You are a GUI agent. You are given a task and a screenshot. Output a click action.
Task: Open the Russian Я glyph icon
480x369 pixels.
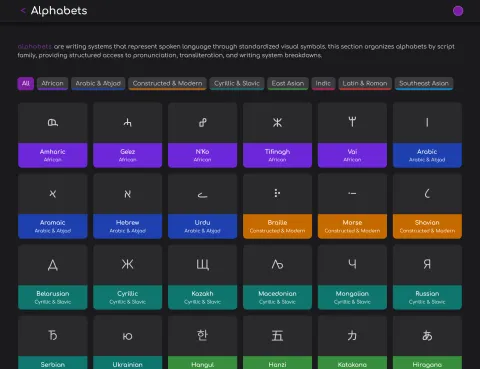tap(427, 264)
